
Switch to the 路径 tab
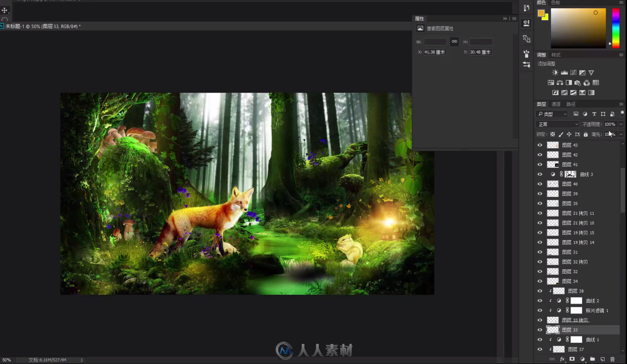(571, 104)
